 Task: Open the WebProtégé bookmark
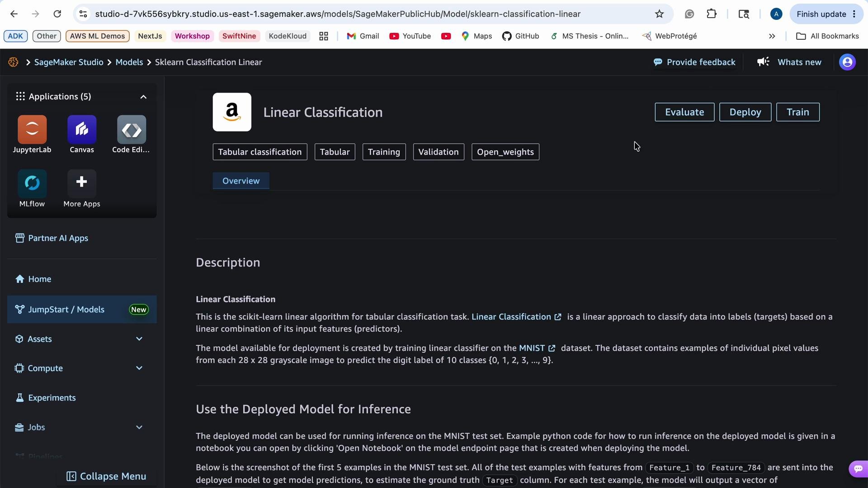pyautogui.click(x=670, y=36)
